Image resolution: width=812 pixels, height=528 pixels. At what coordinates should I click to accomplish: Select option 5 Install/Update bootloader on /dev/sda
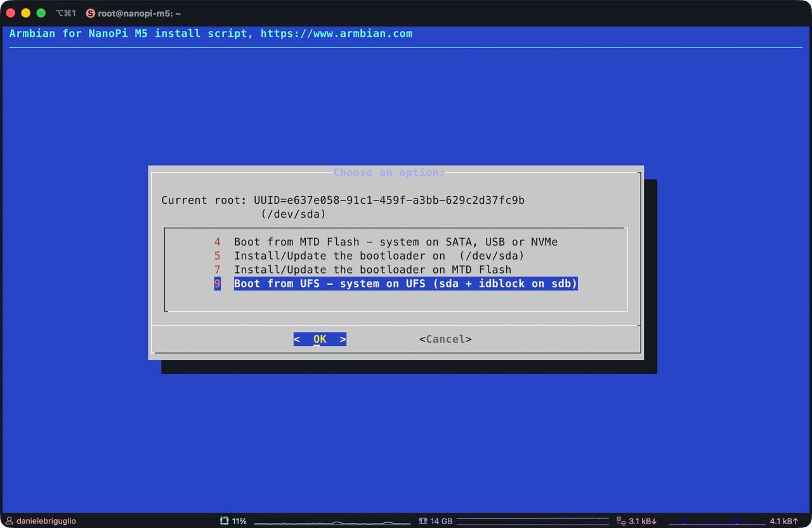pos(369,256)
